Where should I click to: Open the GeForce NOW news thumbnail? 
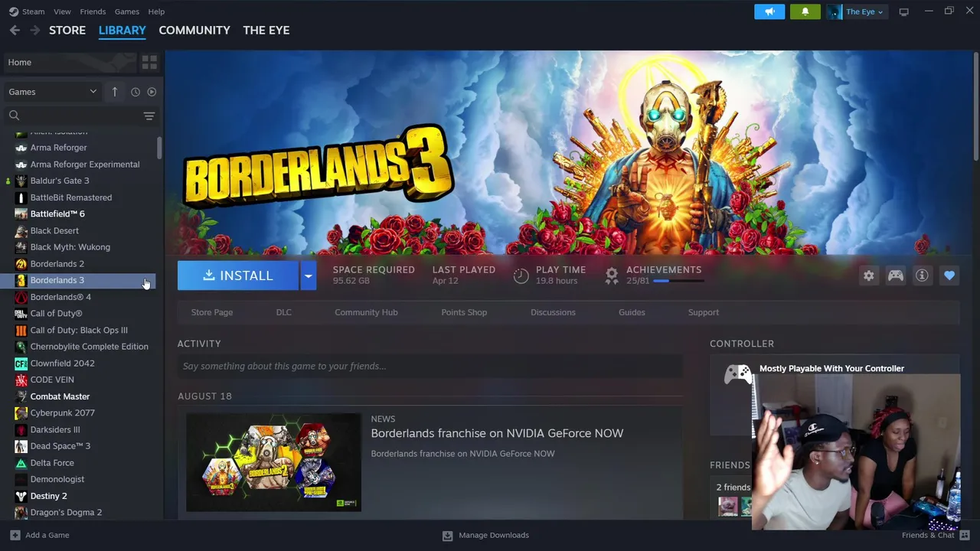273,462
